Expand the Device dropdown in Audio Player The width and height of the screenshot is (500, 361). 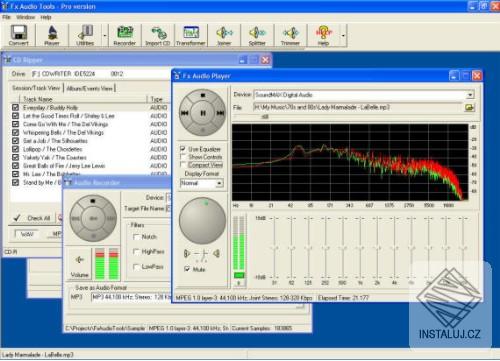pyautogui.click(x=470, y=95)
